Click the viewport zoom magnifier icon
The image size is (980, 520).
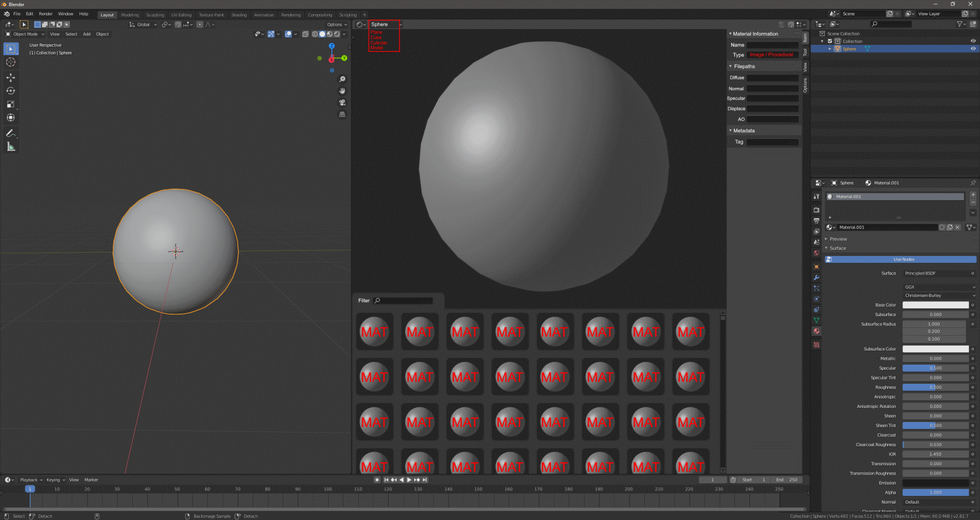342,79
